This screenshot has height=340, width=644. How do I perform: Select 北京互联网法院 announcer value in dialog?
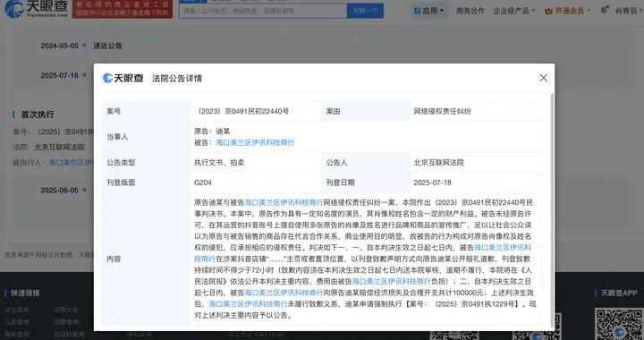pyautogui.click(x=438, y=163)
